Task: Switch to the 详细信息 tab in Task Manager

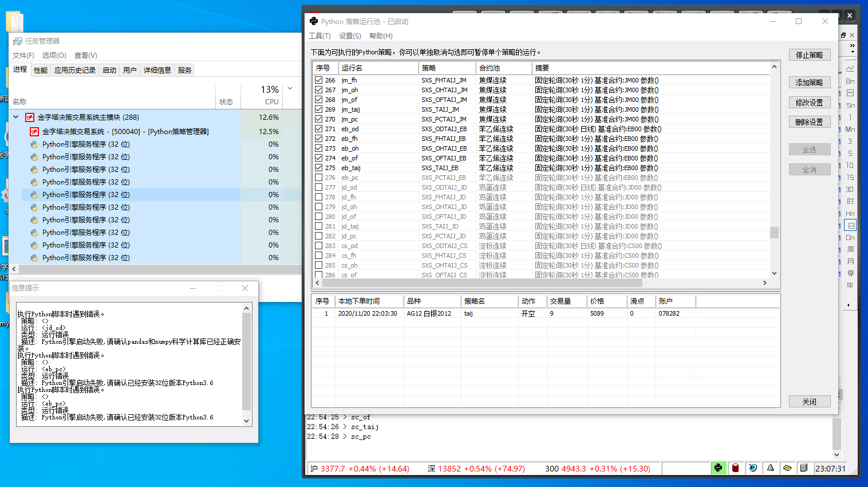Action: pyautogui.click(x=157, y=70)
